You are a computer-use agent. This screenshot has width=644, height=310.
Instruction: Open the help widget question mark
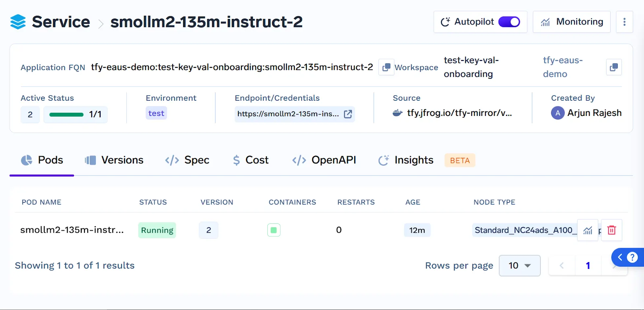click(632, 257)
